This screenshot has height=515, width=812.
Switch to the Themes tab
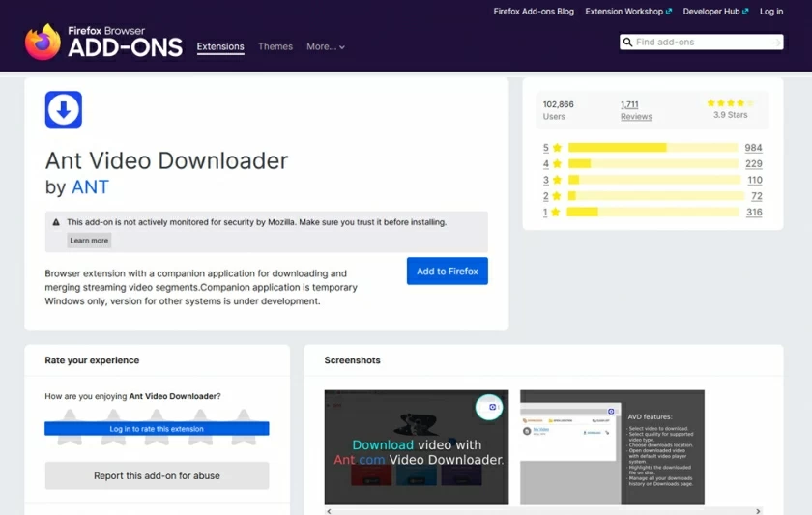tap(275, 46)
